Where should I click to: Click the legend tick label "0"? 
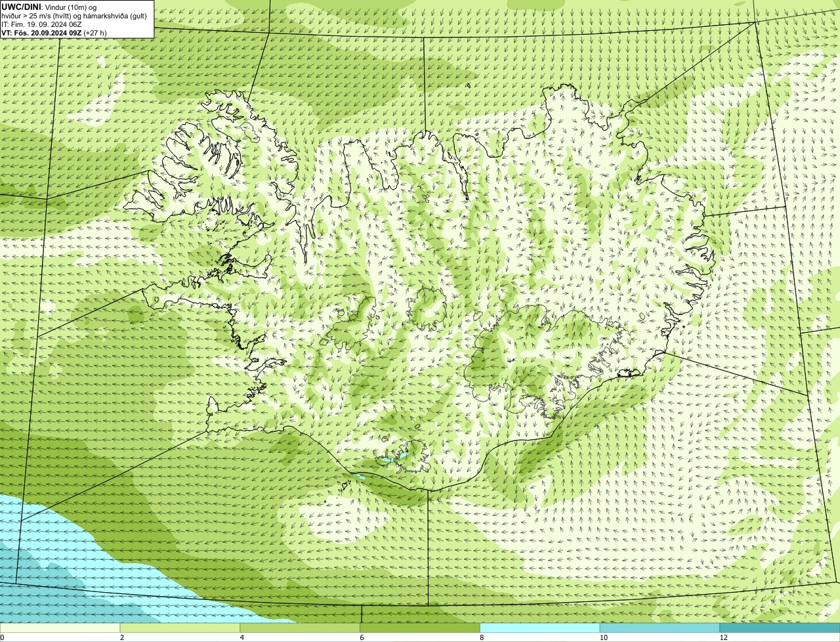(x=2, y=637)
